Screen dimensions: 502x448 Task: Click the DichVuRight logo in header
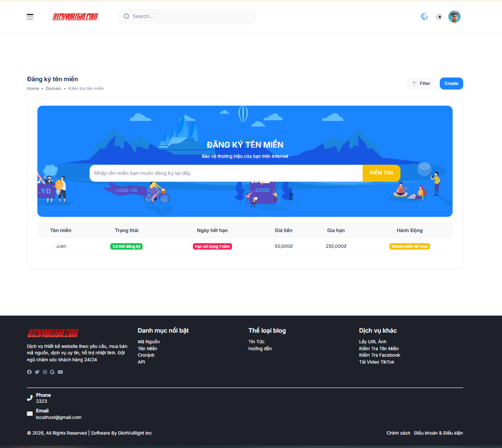pos(75,17)
